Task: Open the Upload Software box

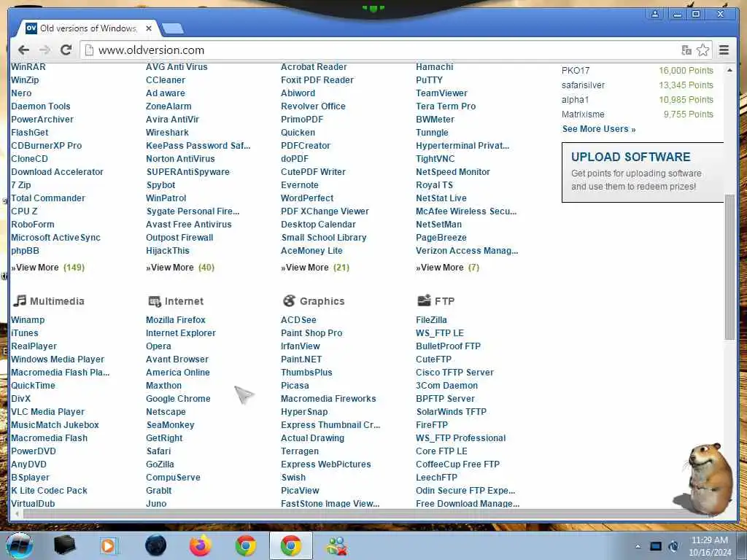Action: coord(642,172)
